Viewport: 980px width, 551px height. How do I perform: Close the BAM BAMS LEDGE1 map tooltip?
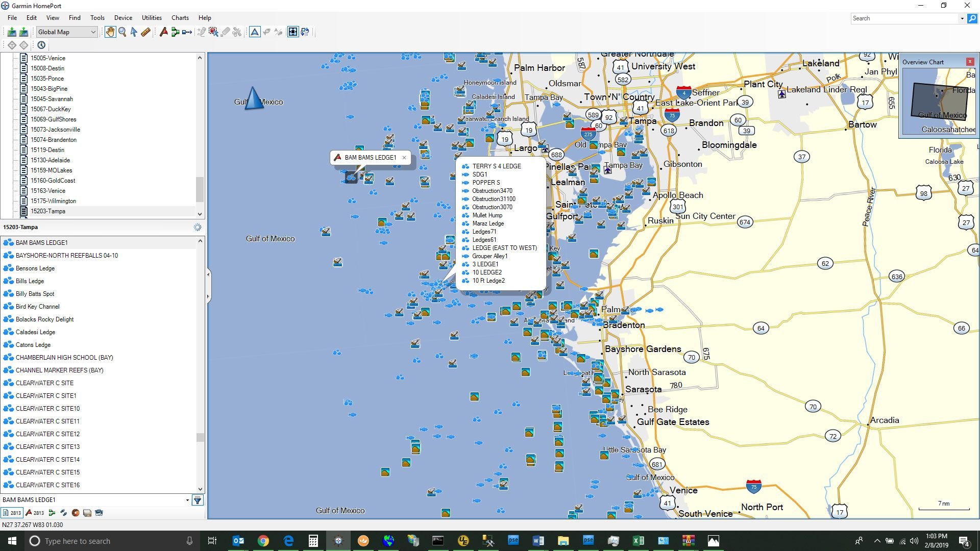click(404, 158)
